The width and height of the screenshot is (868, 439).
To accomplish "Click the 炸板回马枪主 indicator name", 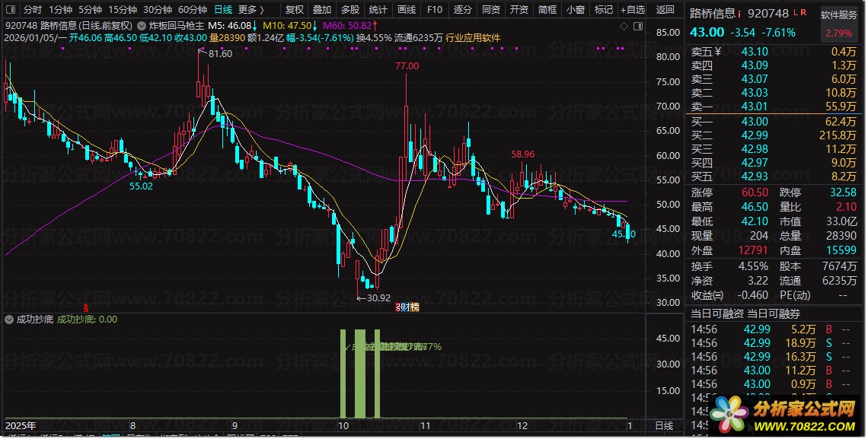I will click(177, 26).
